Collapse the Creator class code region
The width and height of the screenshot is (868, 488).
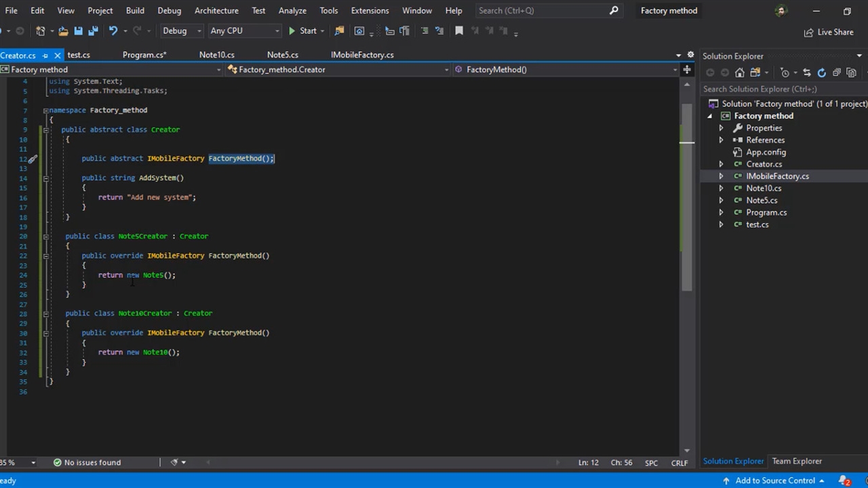pyautogui.click(x=45, y=129)
